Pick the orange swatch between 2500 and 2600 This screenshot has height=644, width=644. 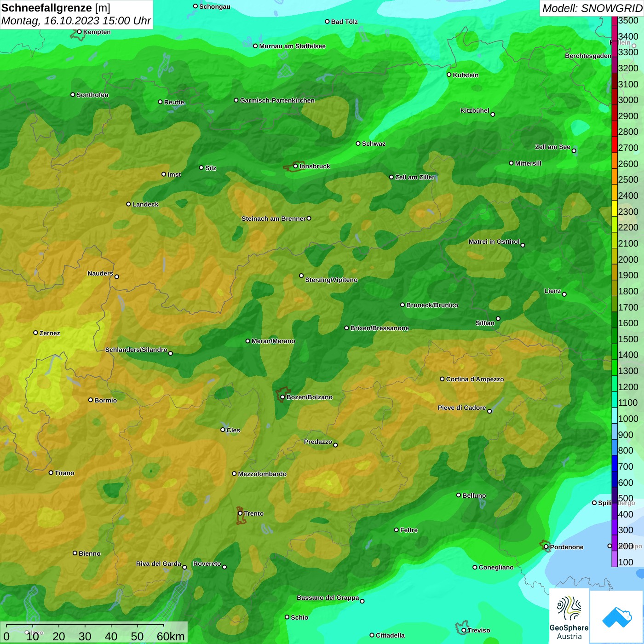pyautogui.click(x=615, y=176)
